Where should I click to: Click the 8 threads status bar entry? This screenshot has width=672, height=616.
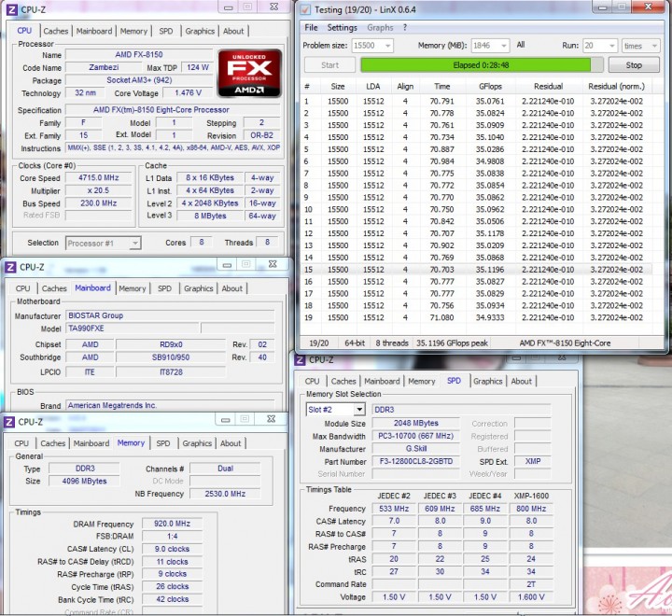click(x=392, y=343)
